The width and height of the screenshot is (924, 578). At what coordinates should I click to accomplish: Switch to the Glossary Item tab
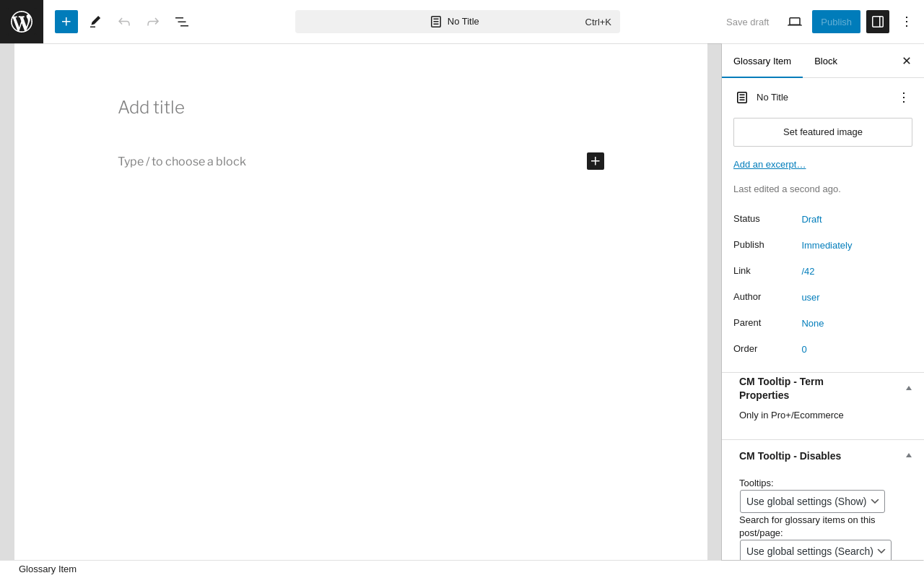tap(762, 61)
